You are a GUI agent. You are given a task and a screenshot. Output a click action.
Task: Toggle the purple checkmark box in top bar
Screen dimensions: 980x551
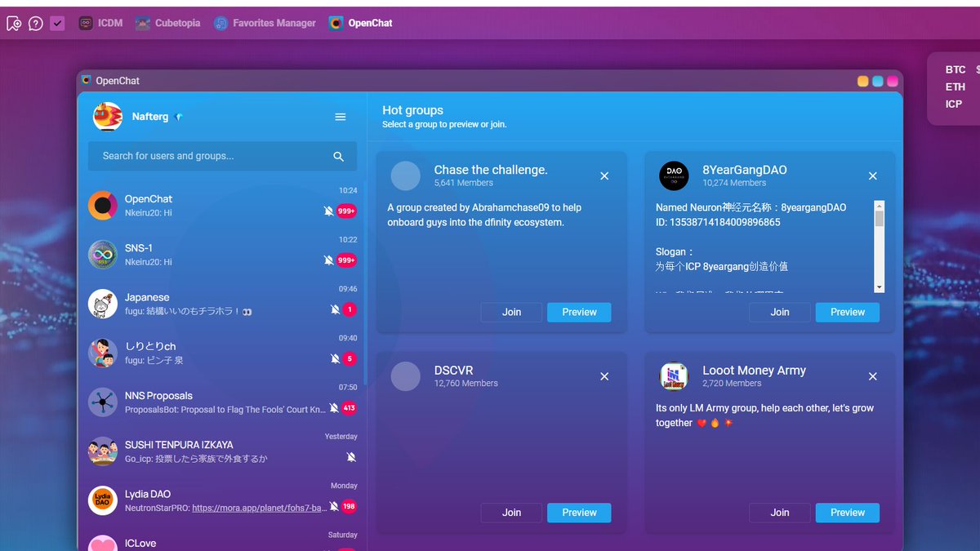pos(57,23)
